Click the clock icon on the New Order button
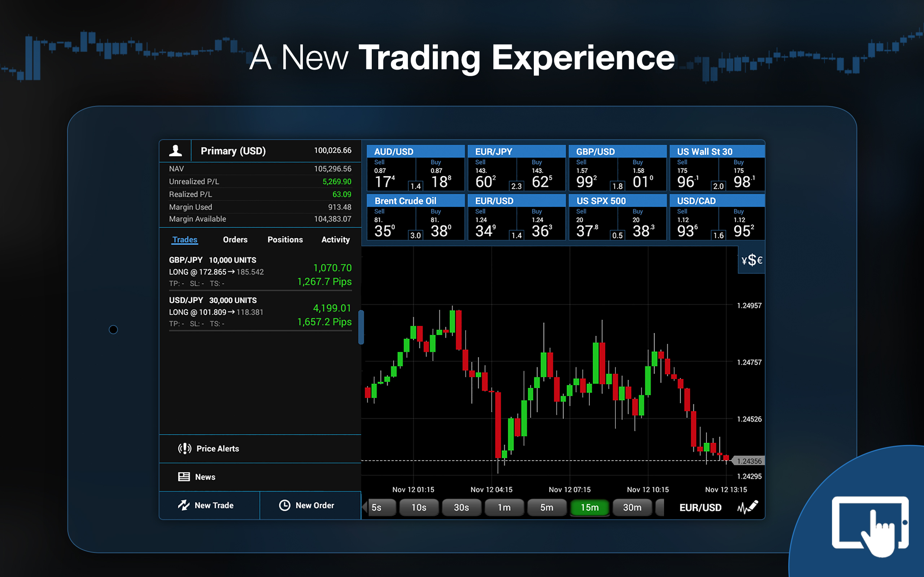 point(285,505)
